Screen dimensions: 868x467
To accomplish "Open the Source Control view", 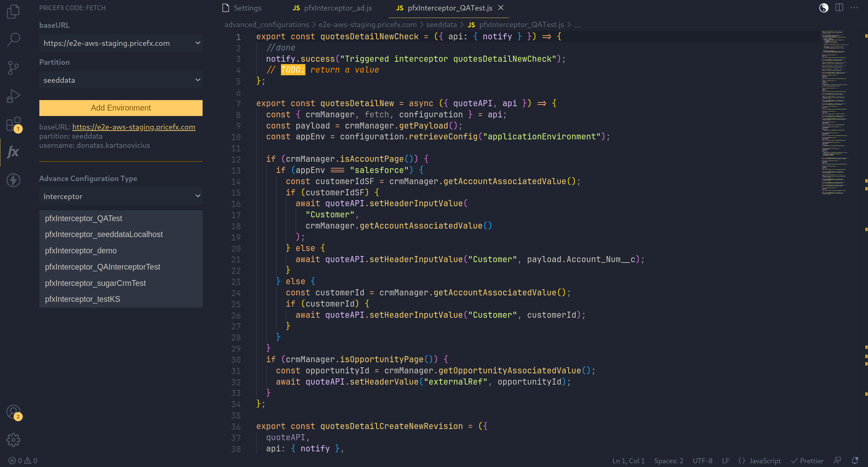I will point(13,68).
